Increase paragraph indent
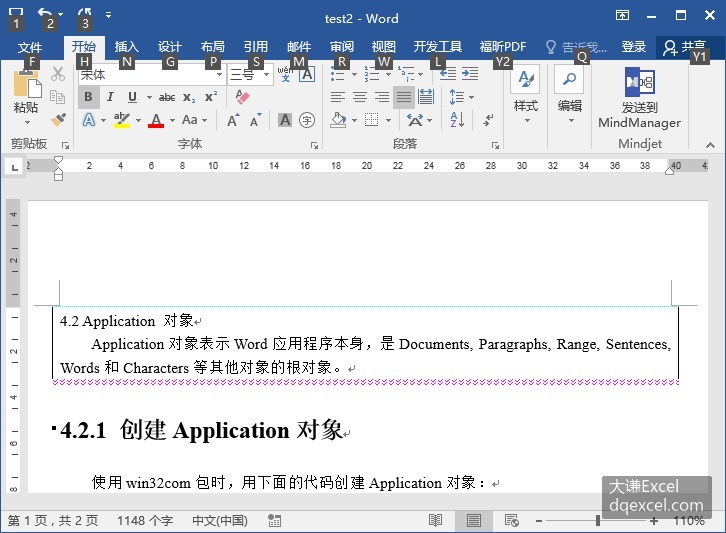Viewport: 726px width, 533px height. point(469,74)
